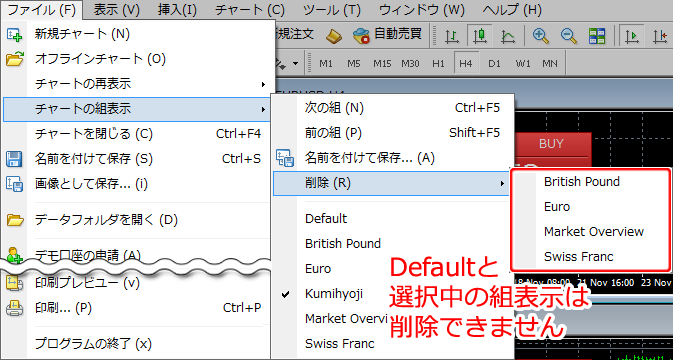Viewport: 673px width, 360px height.
Task: Select the H4 timeframe
Action: click(466, 64)
